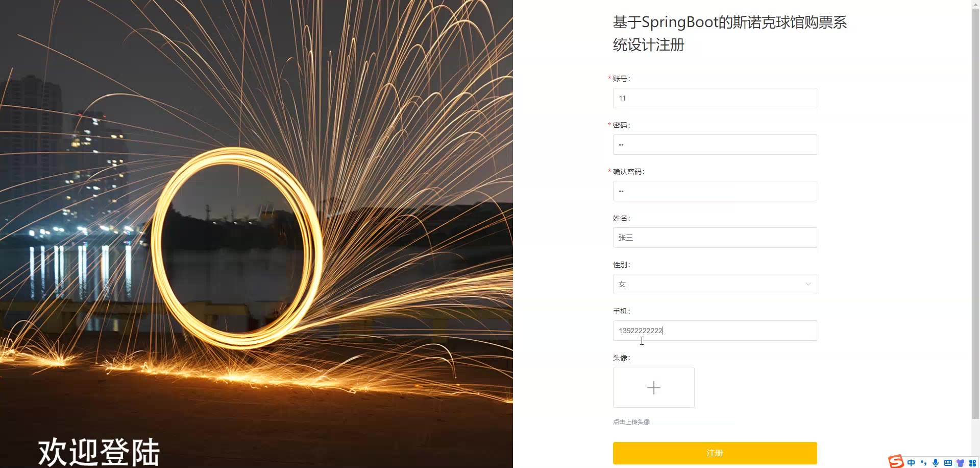Screen dimensions: 980x468
Task: Focus the 确认密码 confirm password field
Action: coord(715,191)
